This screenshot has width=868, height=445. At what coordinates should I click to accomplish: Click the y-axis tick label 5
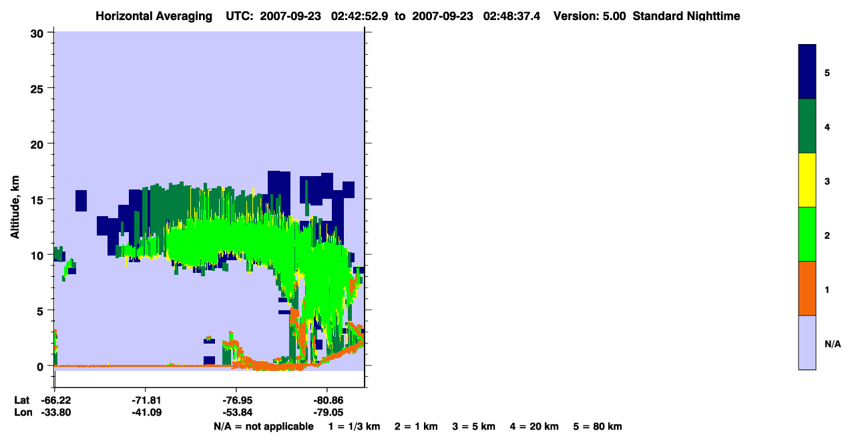(41, 310)
